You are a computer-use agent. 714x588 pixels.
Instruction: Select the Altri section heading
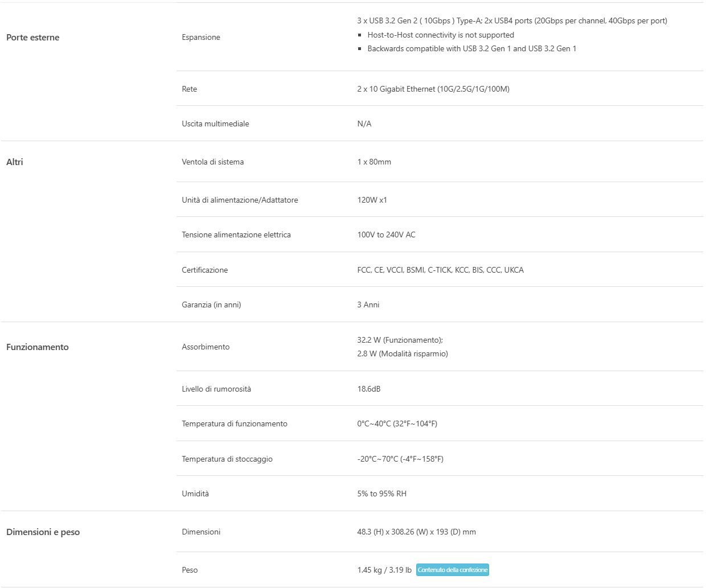15,162
